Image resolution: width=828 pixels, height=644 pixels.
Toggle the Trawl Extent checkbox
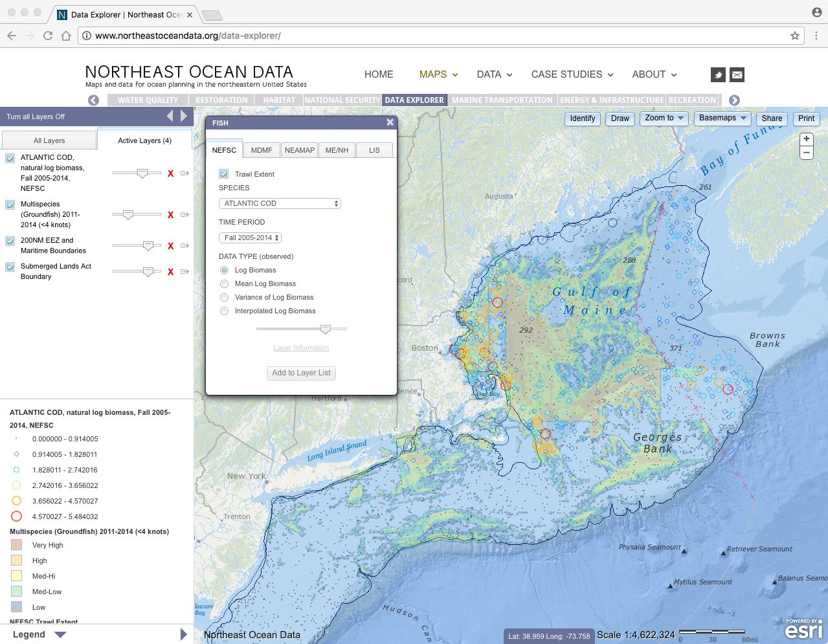coord(224,173)
